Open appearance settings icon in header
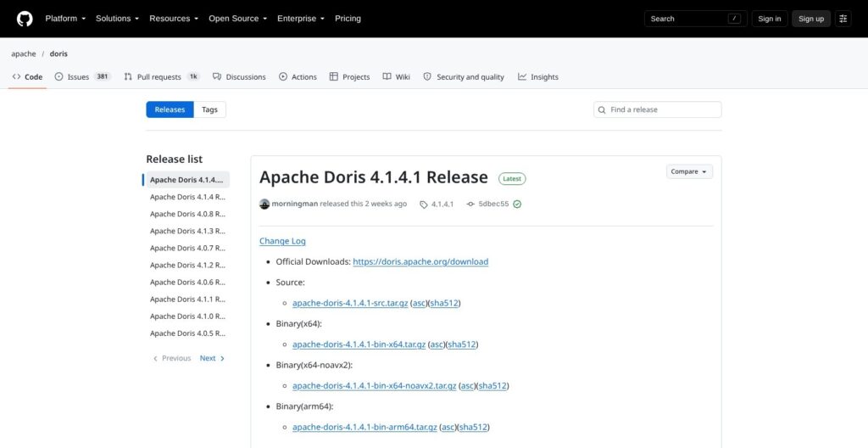Image resolution: width=868 pixels, height=448 pixels. (x=843, y=19)
